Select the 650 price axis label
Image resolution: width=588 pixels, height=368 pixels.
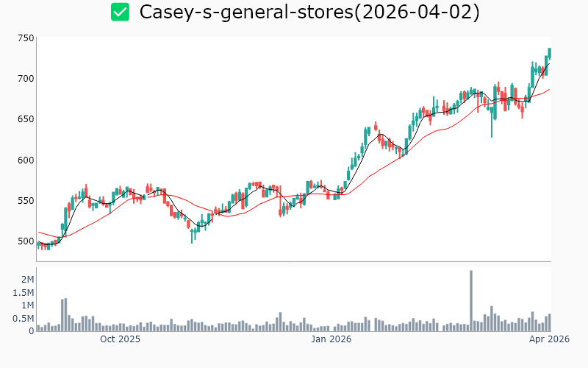click(x=26, y=119)
